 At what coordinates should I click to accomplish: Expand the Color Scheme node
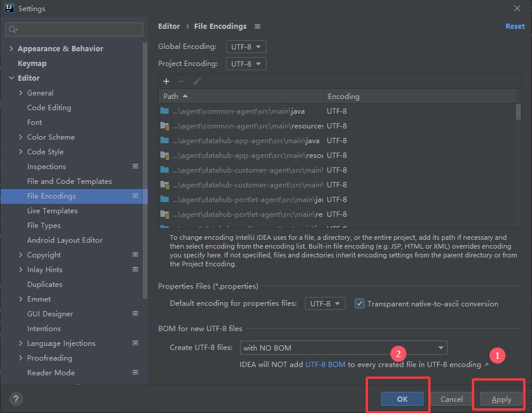[x=21, y=137]
